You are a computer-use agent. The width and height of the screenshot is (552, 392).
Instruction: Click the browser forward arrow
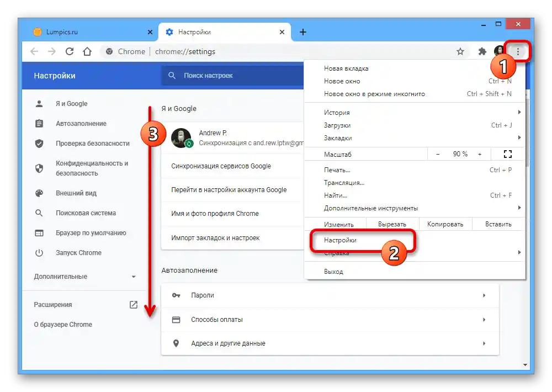(52, 52)
